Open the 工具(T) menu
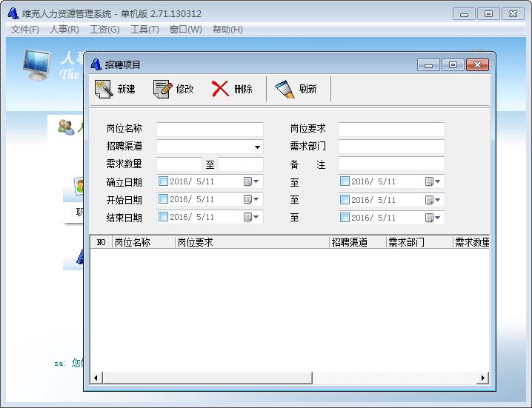 tap(144, 30)
